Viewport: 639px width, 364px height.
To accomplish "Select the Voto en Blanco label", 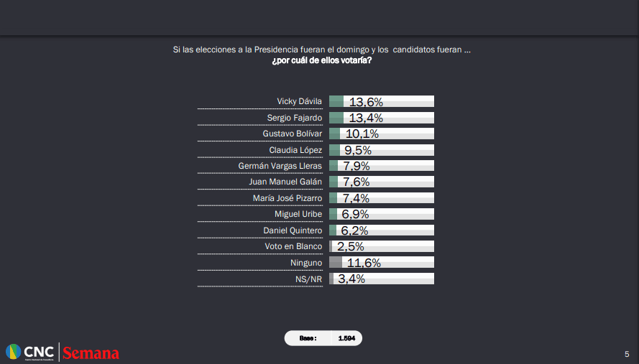I will point(293,246).
